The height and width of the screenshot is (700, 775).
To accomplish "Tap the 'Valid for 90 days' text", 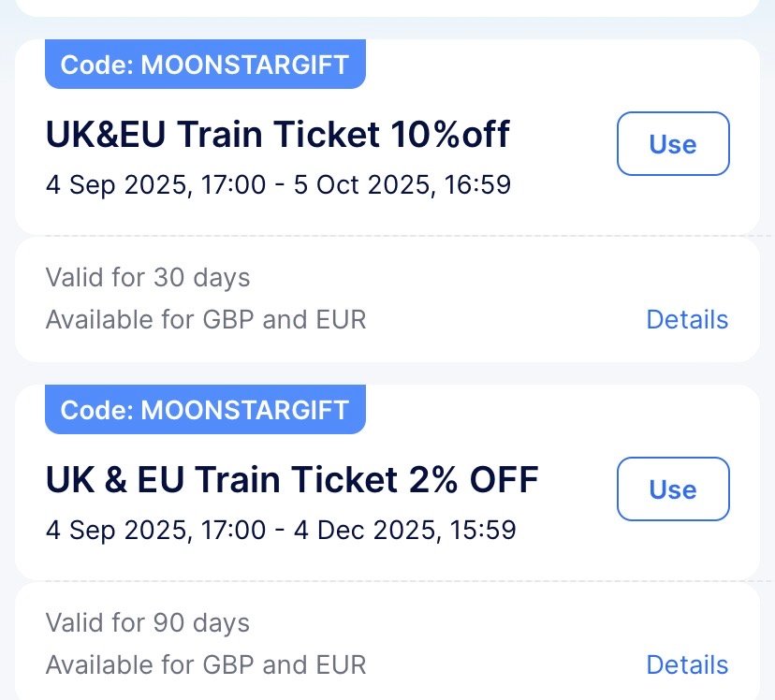I will [148, 623].
